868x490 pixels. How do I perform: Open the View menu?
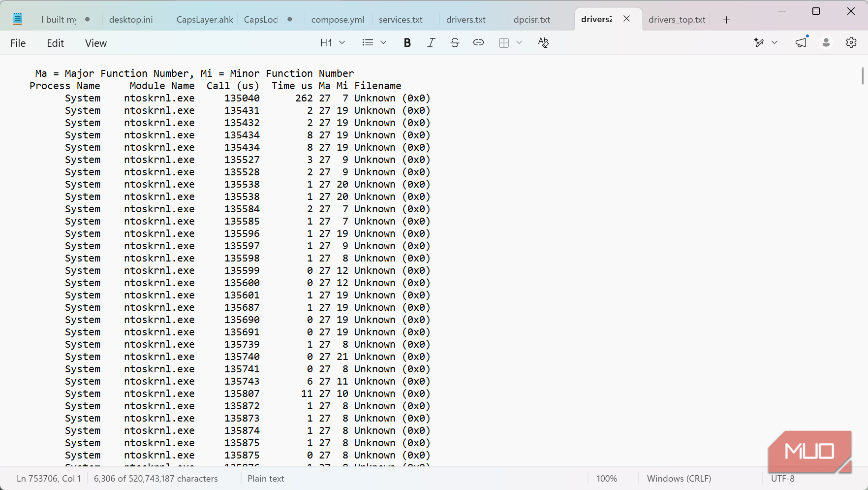(95, 43)
